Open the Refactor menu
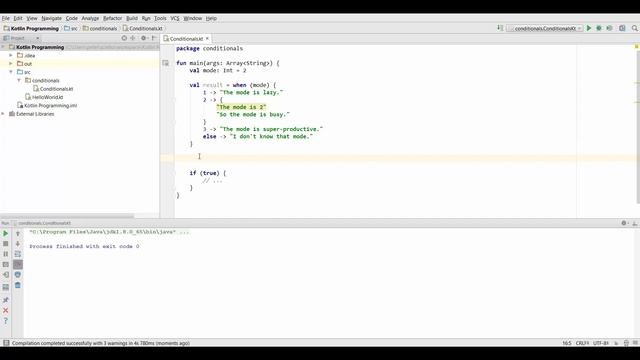This screenshot has height=360, width=640. [x=112, y=18]
